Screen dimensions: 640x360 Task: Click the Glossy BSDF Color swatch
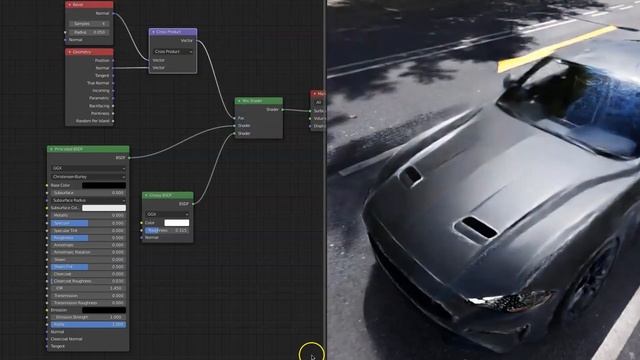click(x=177, y=223)
